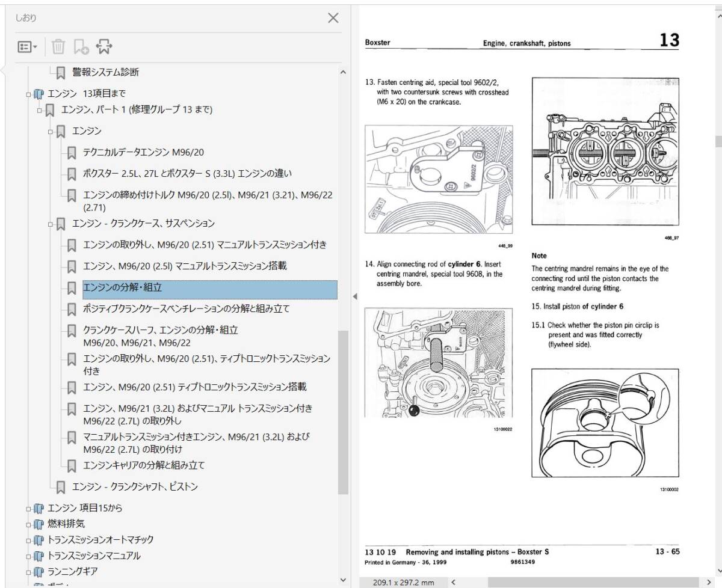This screenshot has width=722, height=588.
Task: Open エンジン ティプトロニックトランスミッション搭載 bookmark
Action: click(195, 387)
